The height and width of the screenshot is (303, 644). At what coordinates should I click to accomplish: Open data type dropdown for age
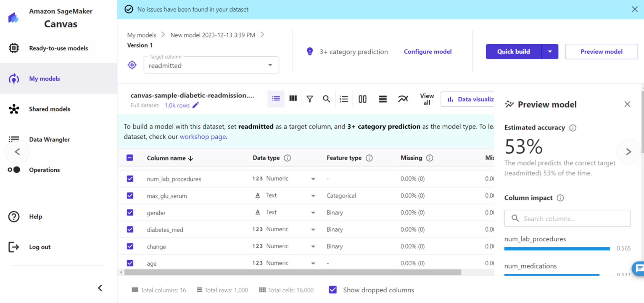point(313,263)
